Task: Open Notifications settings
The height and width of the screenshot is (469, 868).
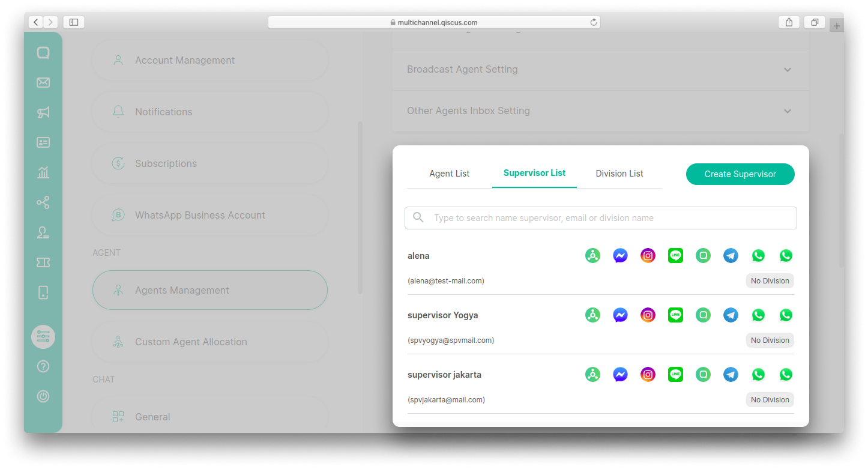Action: [210, 112]
